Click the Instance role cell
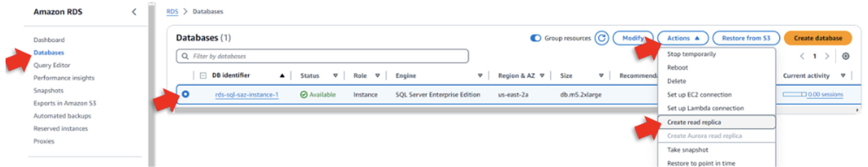 click(365, 95)
